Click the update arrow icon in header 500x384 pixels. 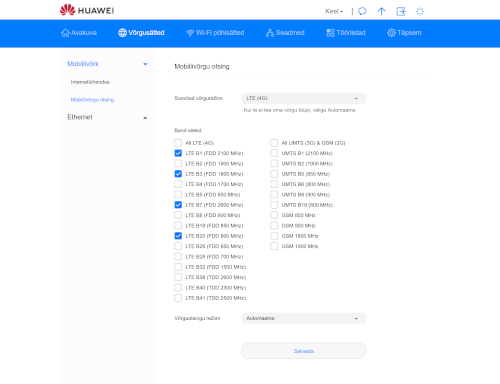381,11
